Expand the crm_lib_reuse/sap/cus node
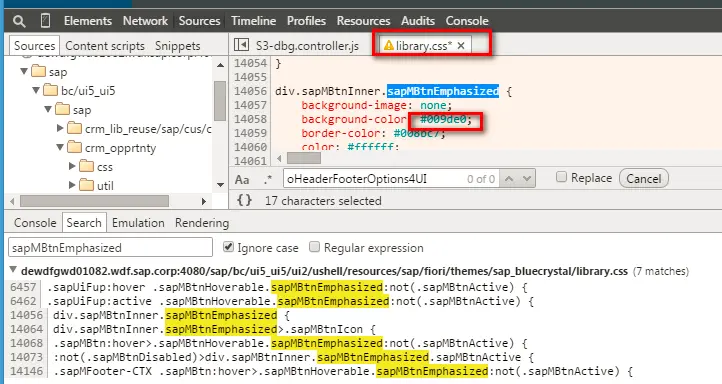 [x=60, y=128]
